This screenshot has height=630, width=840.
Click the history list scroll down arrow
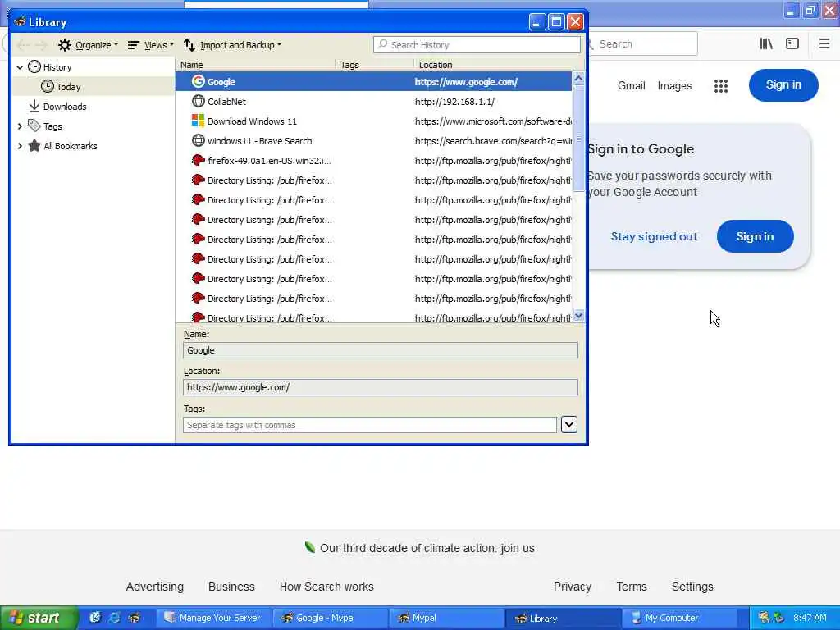tap(578, 316)
